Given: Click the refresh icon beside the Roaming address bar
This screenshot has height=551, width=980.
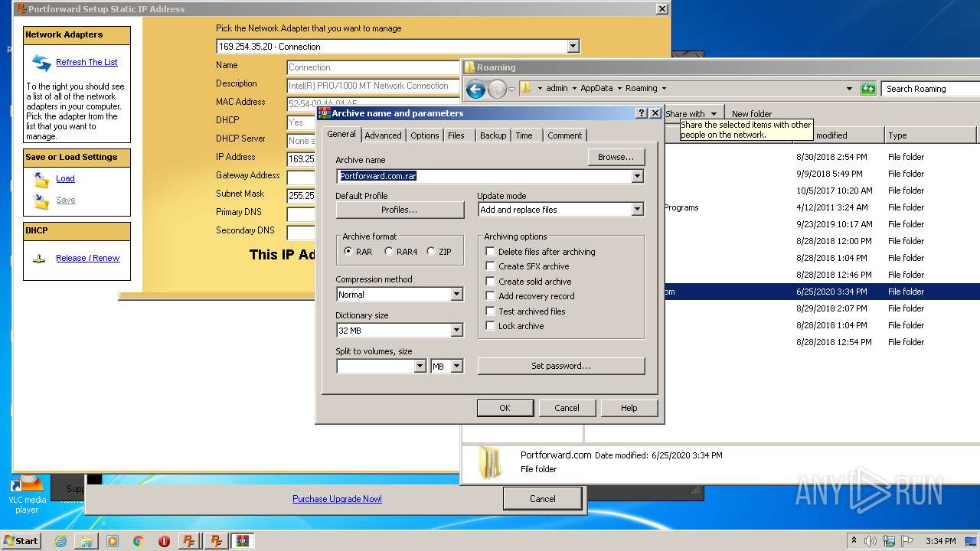Looking at the screenshot, I should (867, 89).
